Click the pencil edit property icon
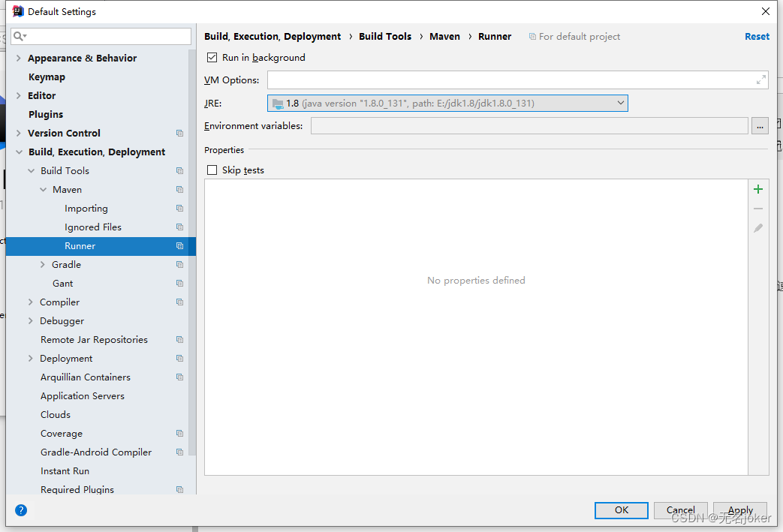 click(758, 228)
